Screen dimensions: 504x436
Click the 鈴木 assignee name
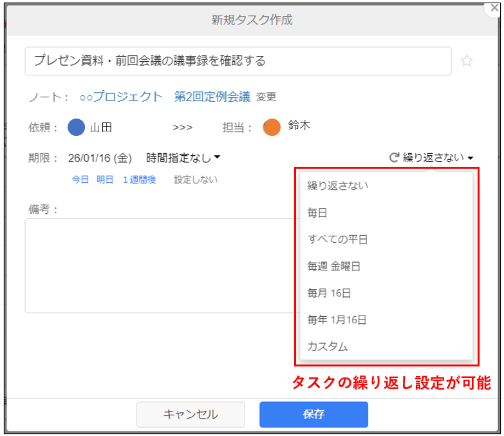[299, 125]
